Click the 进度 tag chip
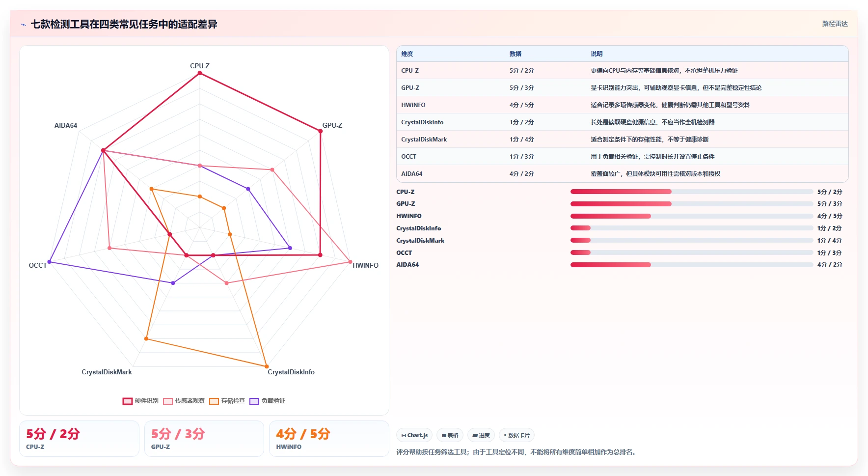 coord(481,435)
